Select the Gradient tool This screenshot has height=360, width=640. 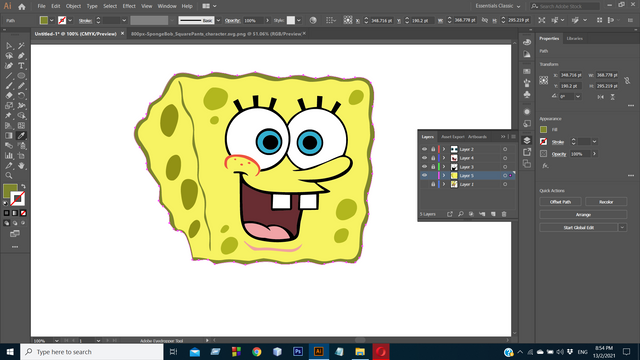pos(9,136)
